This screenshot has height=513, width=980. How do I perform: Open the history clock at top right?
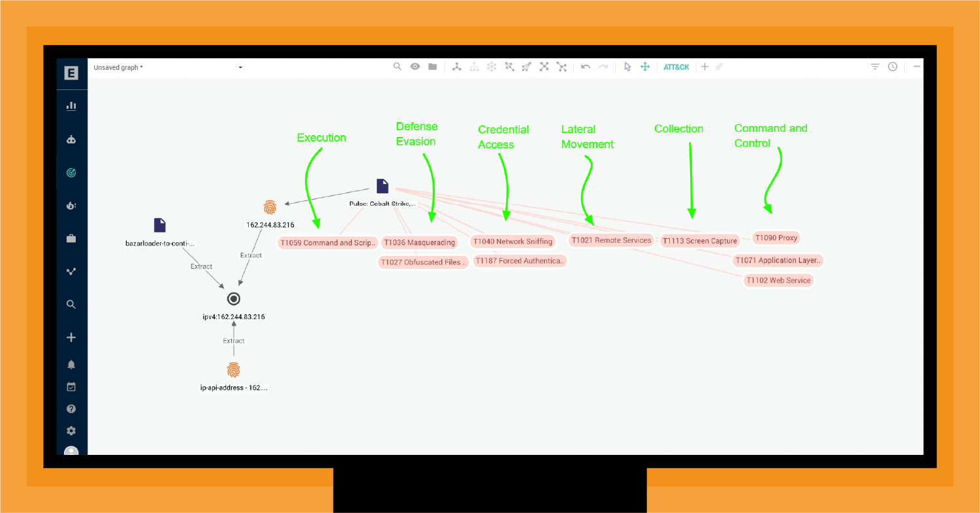point(893,67)
